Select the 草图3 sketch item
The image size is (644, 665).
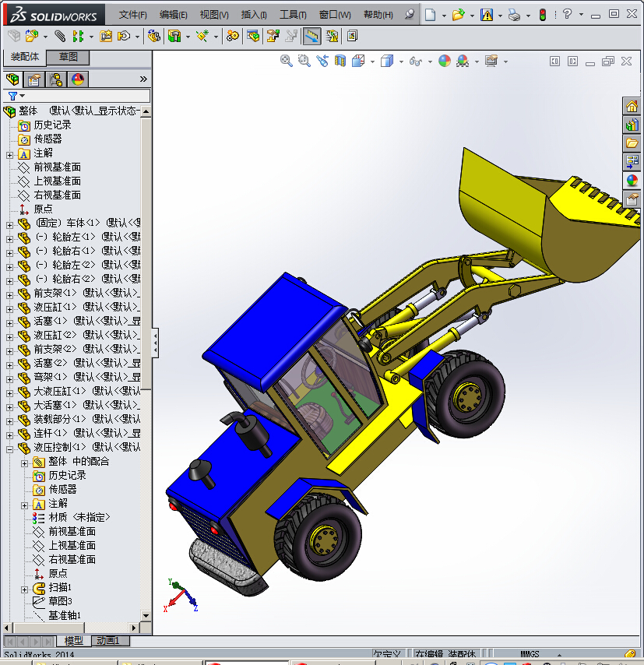[x=60, y=601]
